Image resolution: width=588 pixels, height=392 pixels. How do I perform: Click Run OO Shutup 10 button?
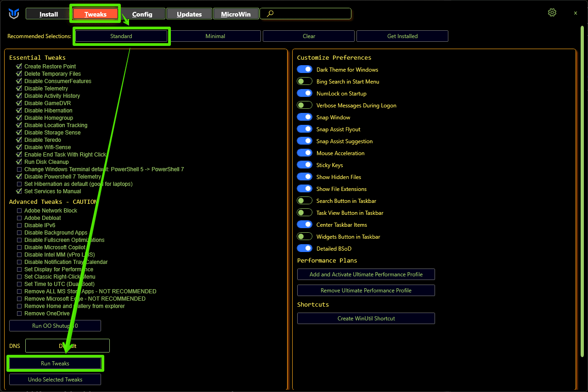click(55, 326)
